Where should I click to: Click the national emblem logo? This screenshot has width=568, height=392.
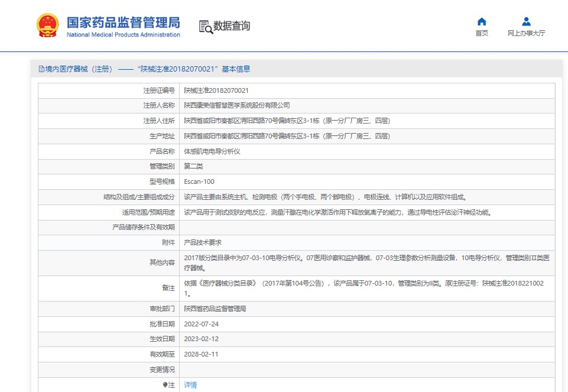(47, 26)
